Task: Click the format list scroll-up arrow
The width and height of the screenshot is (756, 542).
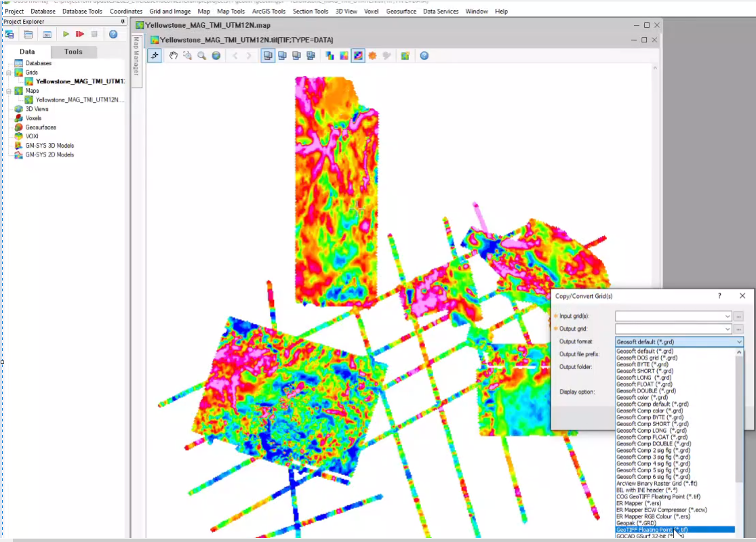Action: tap(739, 352)
